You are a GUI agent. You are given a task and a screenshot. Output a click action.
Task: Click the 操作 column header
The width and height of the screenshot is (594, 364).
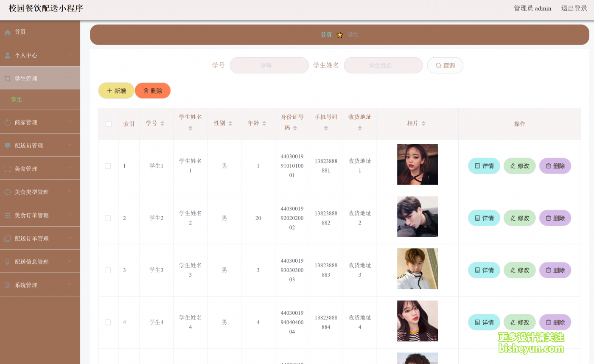click(520, 124)
